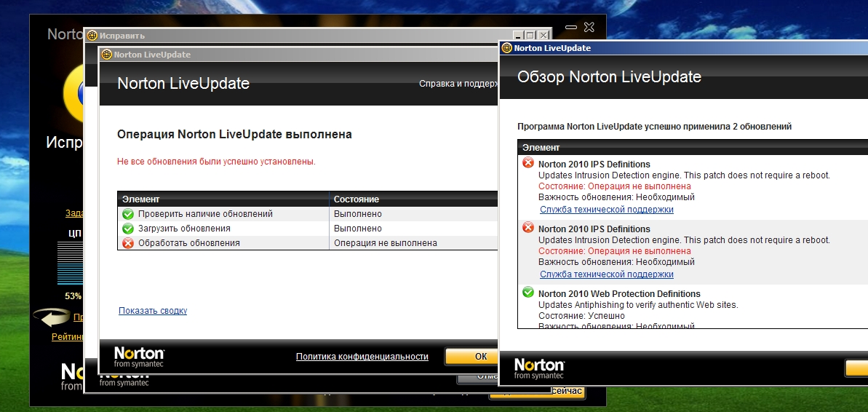Minimize the Norton main window
Viewport: 868px width, 412px height.
tap(571, 27)
